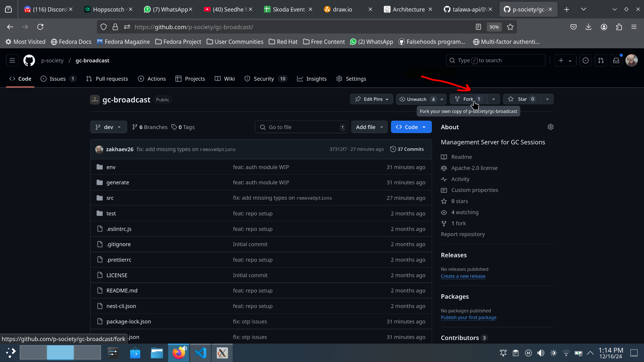This screenshot has height=362, width=644.
Task: Open the 37 Commits history link
Action: pyautogui.click(x=407, y=149)
